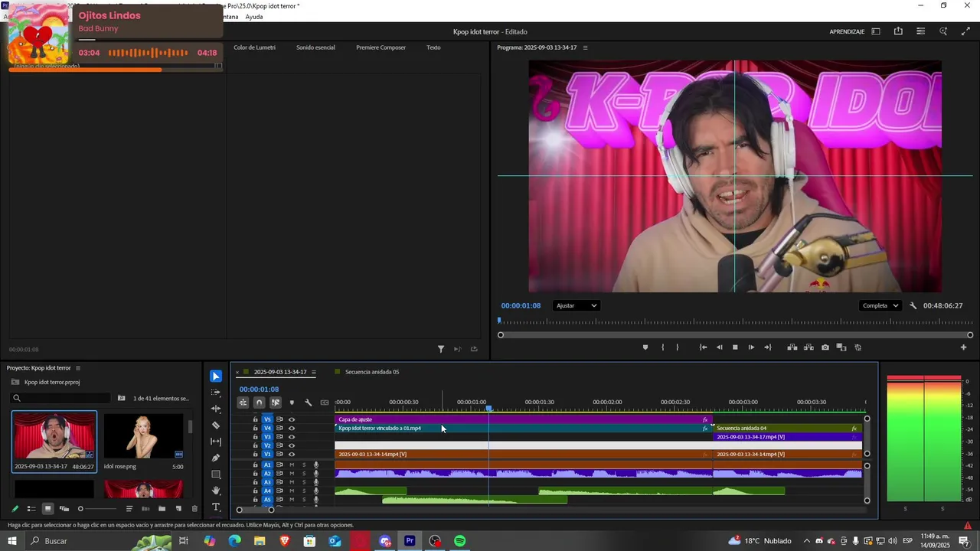The height and width of the screenshot is (551, 980).
Task: Switch to Color de Lumetri tab
Action: (x=254, y=47)
